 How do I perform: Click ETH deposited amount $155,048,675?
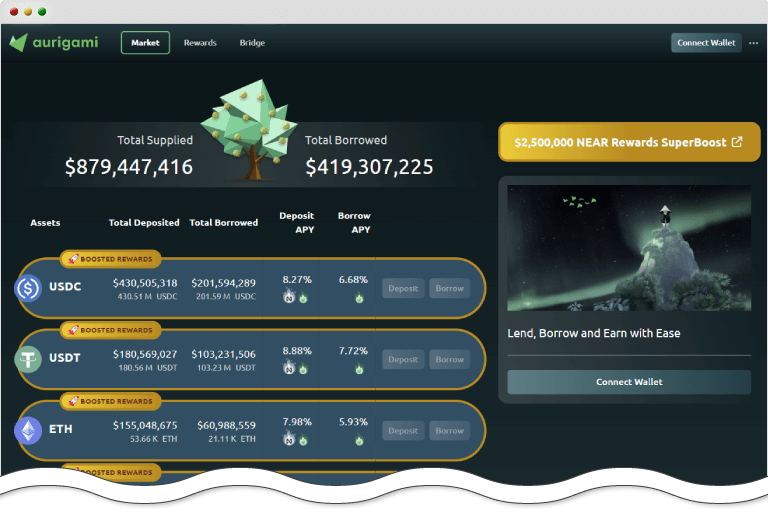coord(145,425)
